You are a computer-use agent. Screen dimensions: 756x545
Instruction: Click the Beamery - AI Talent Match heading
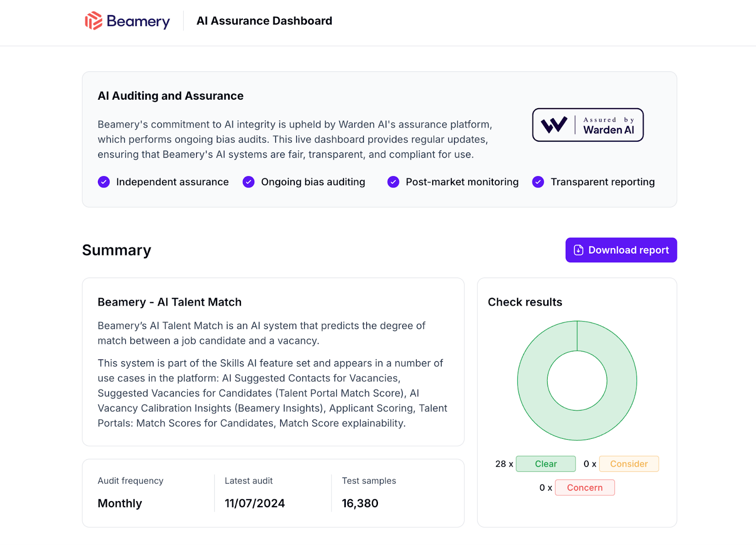click(170, 302)
